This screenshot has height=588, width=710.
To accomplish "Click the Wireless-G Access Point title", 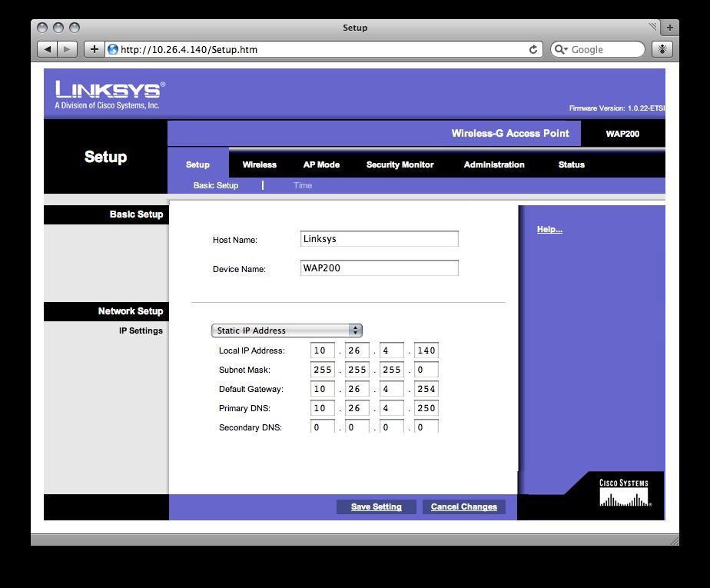I will 510,133.
